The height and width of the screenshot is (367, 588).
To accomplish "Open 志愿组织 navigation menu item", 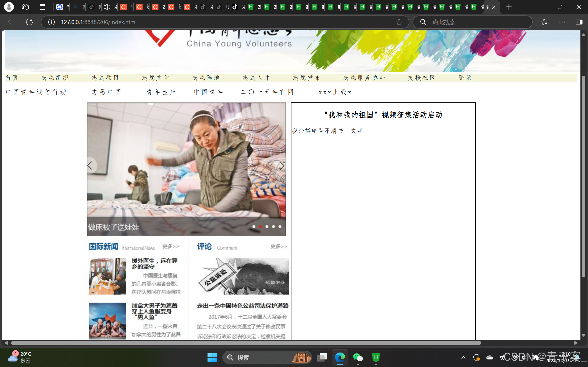I will click(55, 78).
